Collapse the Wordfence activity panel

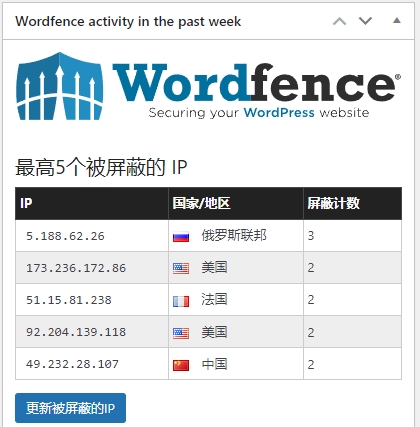(396, 21)
